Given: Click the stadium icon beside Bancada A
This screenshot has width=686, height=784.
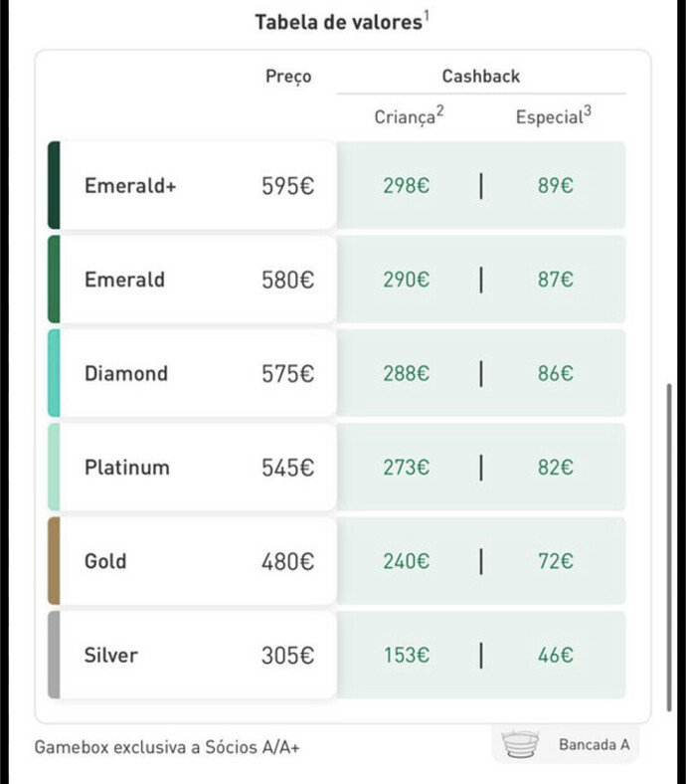Looking at the screenshot, I should [x=522, y=744].
